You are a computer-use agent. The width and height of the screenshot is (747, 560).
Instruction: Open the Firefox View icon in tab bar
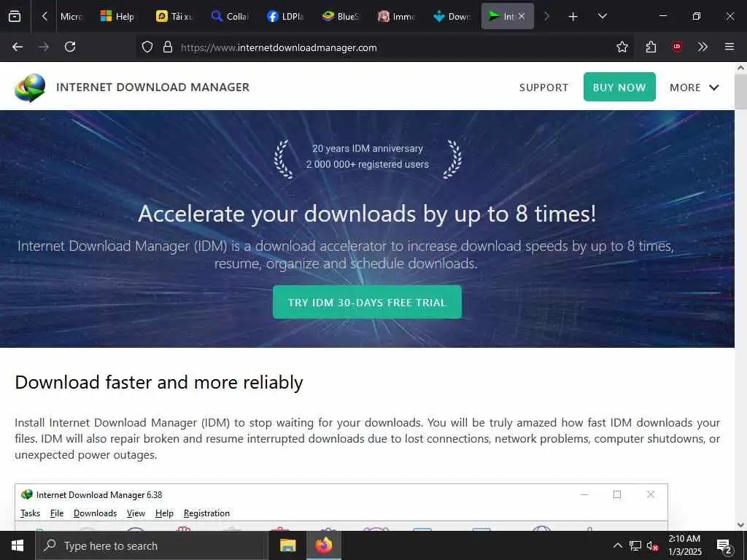click(x=15, y=16)
